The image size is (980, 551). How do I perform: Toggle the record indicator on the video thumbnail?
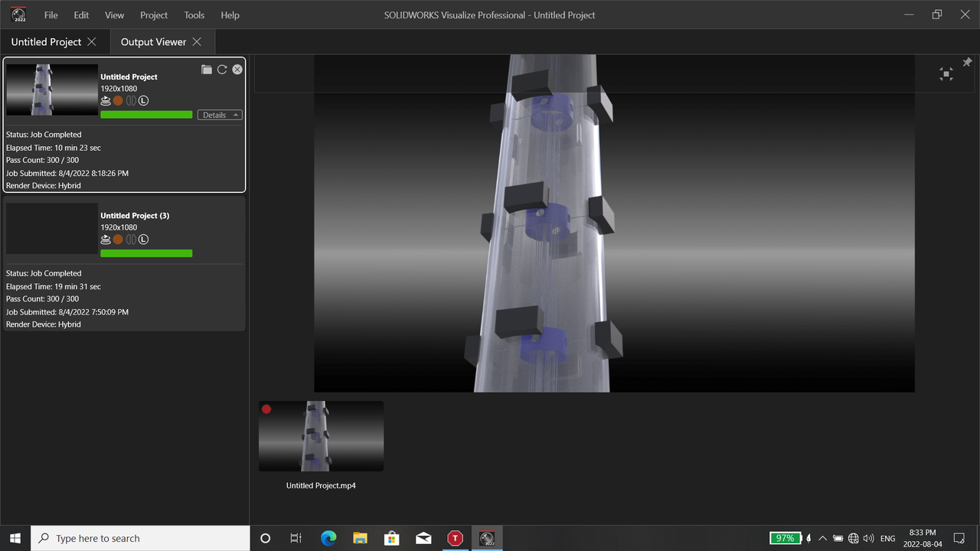tap(266, 409)
